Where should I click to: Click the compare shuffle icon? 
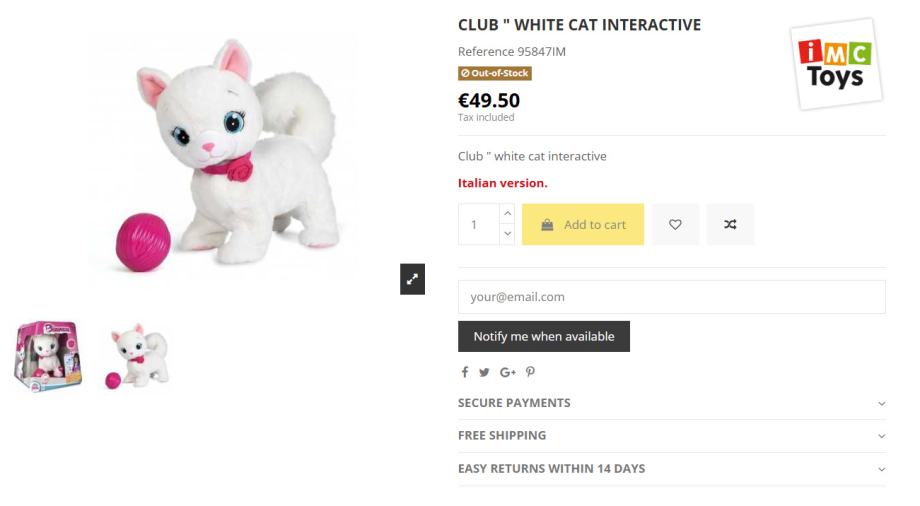coord(730,225)
